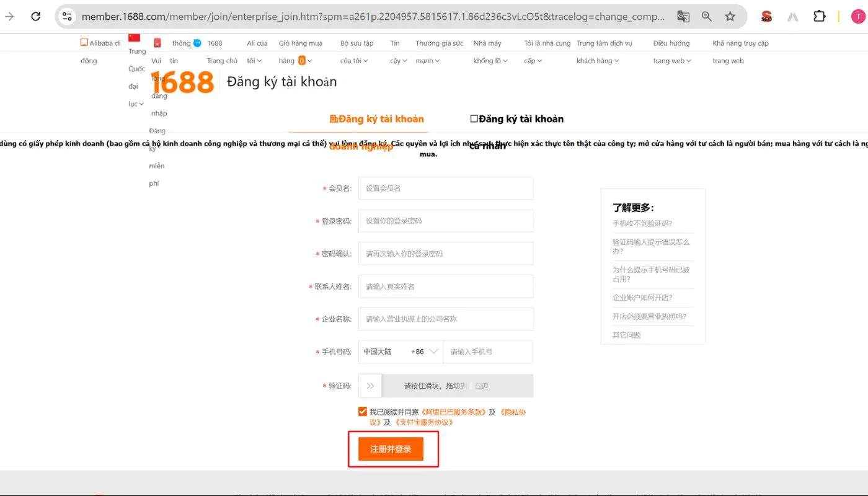Image resolution: width=868 pixels, height=496 pixels.
Task: Bookmark this page with the star icon
Action: [730, 17]
